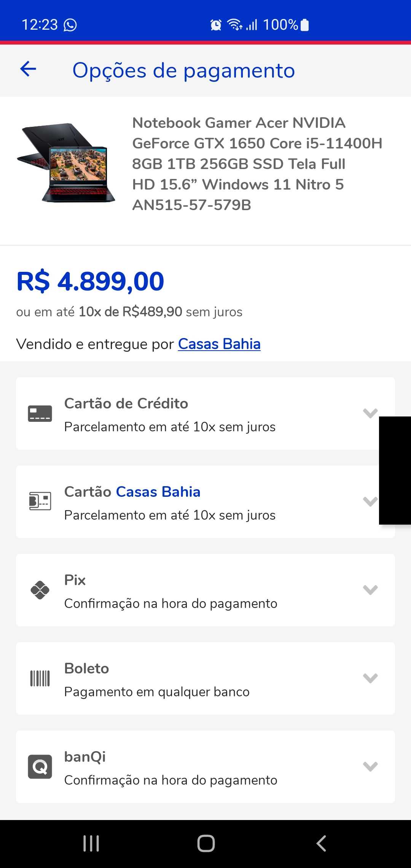Tap the Pix diamond icon
This screenshot has height=868, width=411.
tap(40, 590)
